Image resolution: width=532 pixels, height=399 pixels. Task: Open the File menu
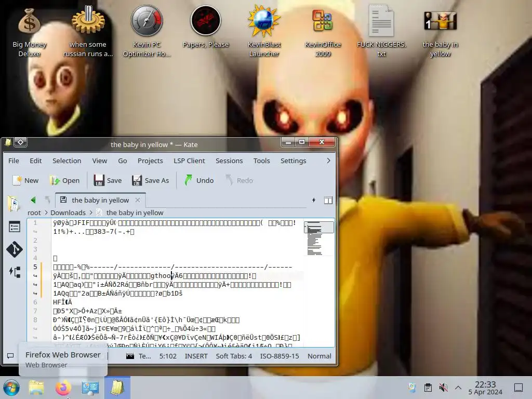14,161
